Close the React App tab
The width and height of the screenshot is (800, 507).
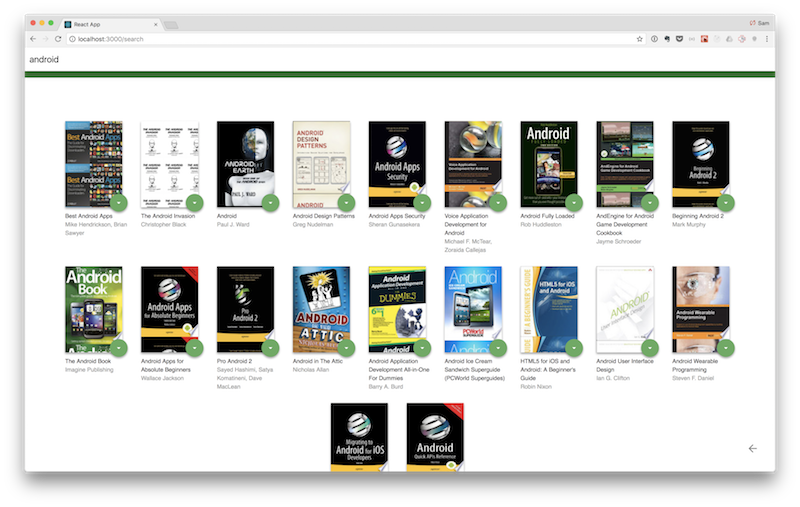click(156, 24)
